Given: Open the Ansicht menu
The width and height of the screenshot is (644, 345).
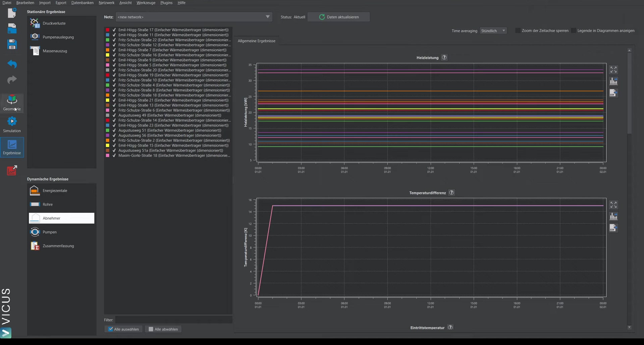Looking at the screenshot, I should click(125, 3).
